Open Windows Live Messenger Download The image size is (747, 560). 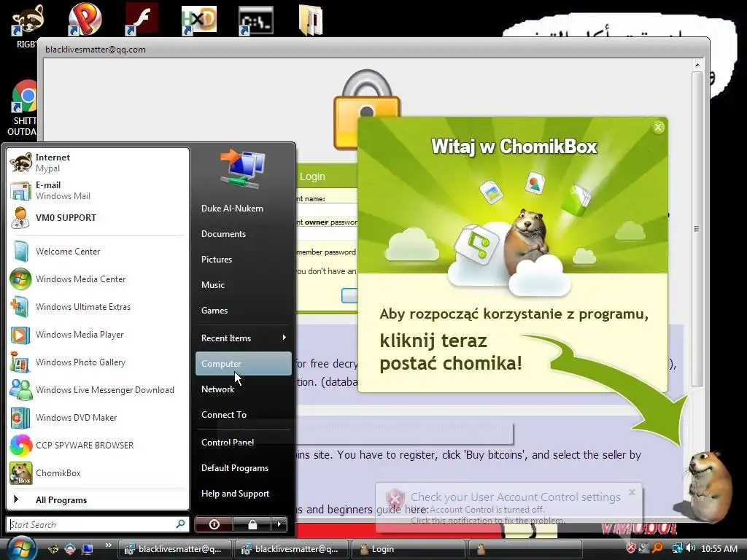tap(98, 389)
